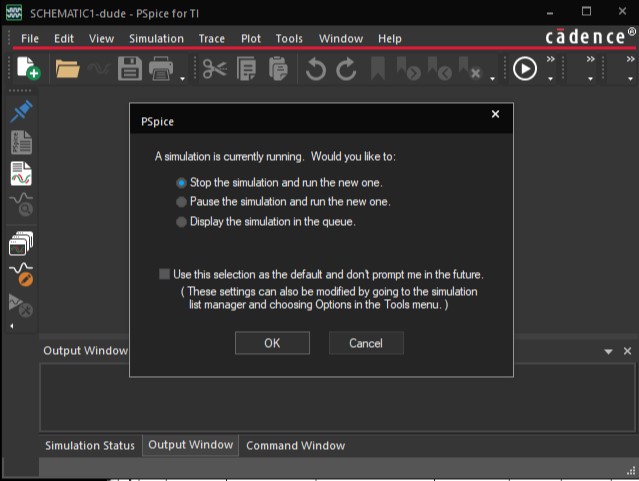This screenshot has width=639, height=481.
Task: Select Pause the simulation and run new
Action: click(x=283, y=201)
